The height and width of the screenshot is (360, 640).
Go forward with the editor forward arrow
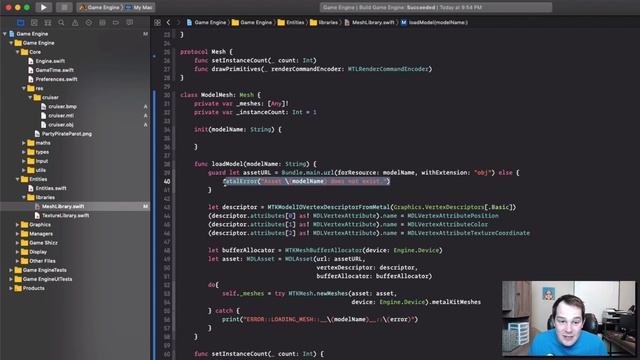(178, 22)
